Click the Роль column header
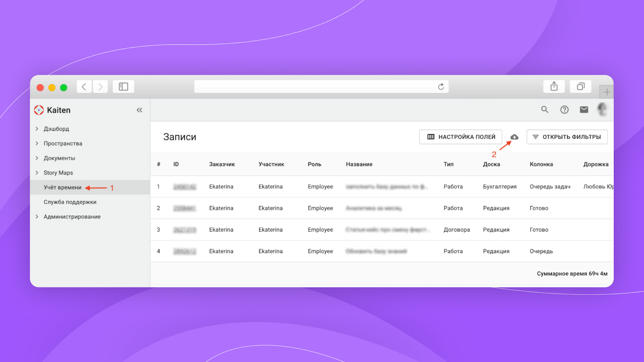The height and width of the screenshot is (362, 644). [x=314, y=164]
